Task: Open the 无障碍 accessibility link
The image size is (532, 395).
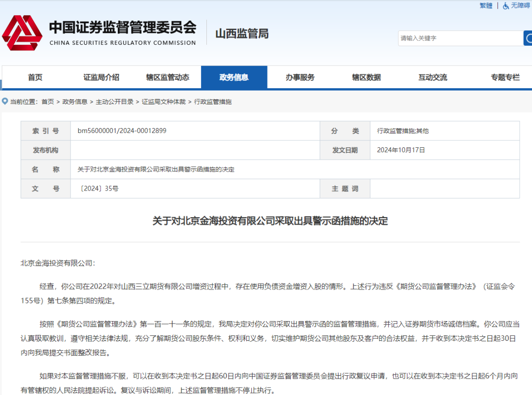Action: coord(521,5)
